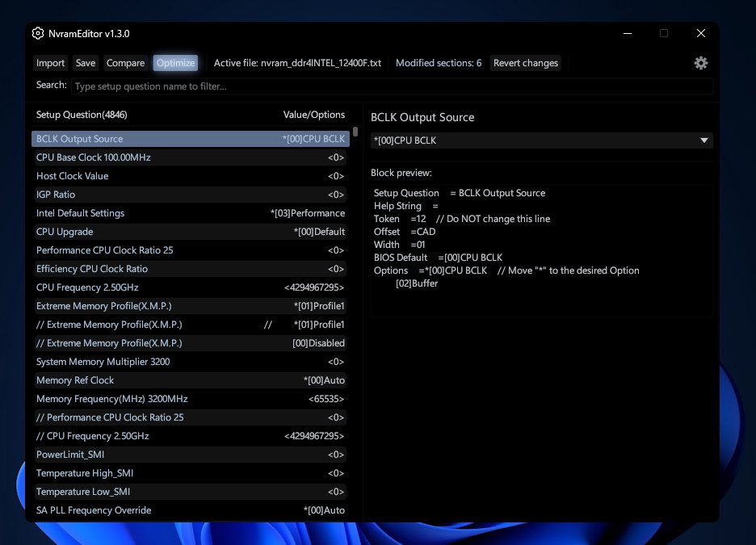
Task: Open the settings gear icon
Action: pos(700,63)
